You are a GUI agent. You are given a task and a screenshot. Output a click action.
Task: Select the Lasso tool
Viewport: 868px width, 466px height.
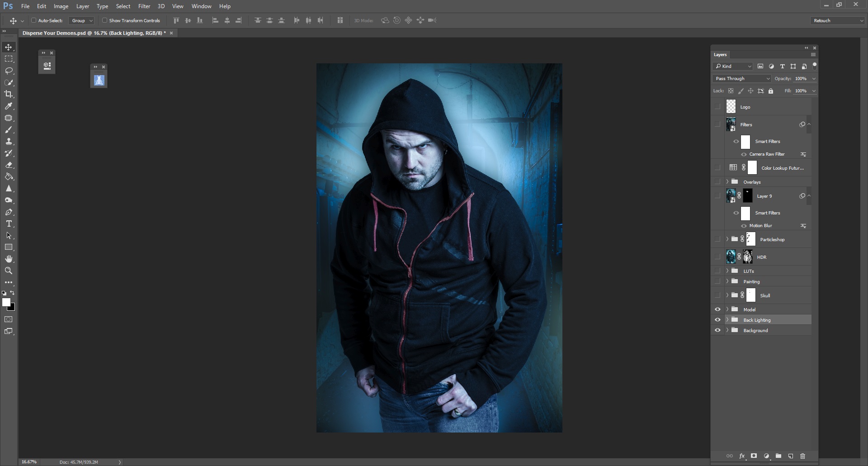click(9, 71)
